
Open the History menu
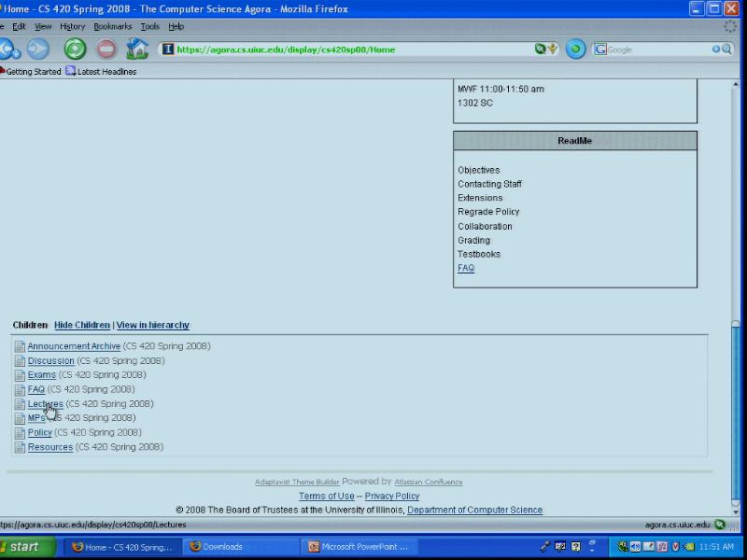(72, 27)
